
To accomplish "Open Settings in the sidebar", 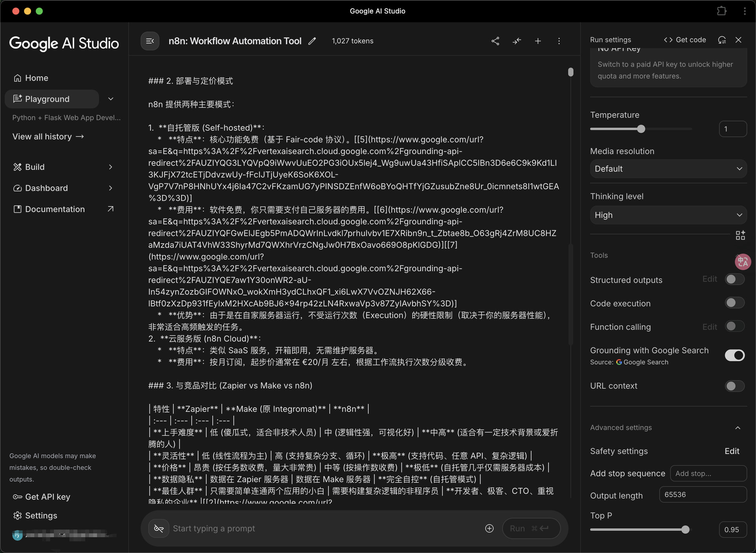I will click(x=35, y=515).
